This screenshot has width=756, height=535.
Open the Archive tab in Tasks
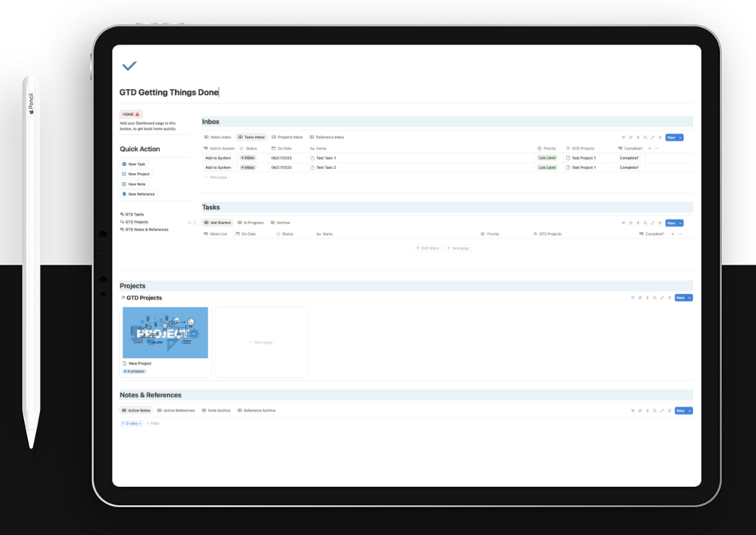point(280,223)
